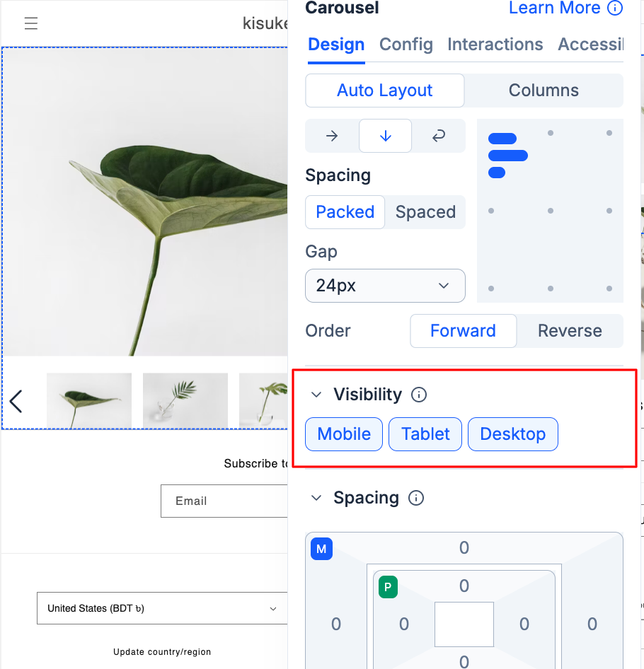Toggle Tablet visibility
The image size is (644, 669).
(x=425, y=434)
